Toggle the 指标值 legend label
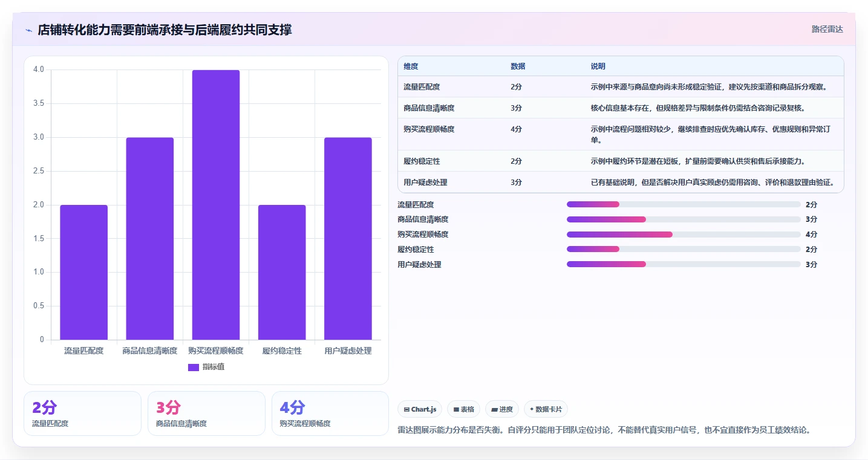The image size is (868, 460). click(x=214, y=367)
